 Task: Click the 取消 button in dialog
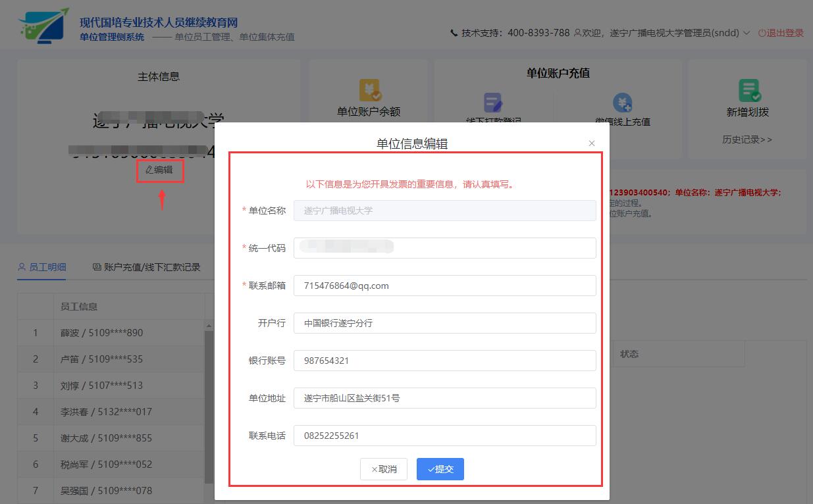pyautogui.click(x=384, y=469)
